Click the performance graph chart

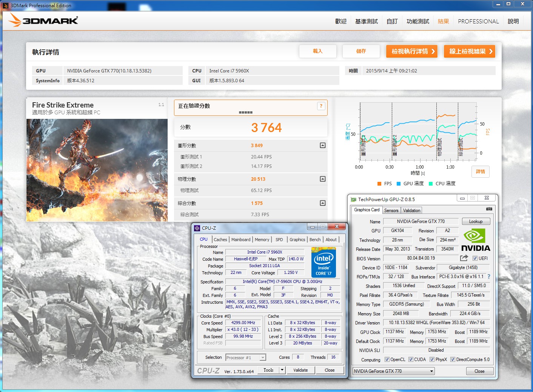(418, 132)
